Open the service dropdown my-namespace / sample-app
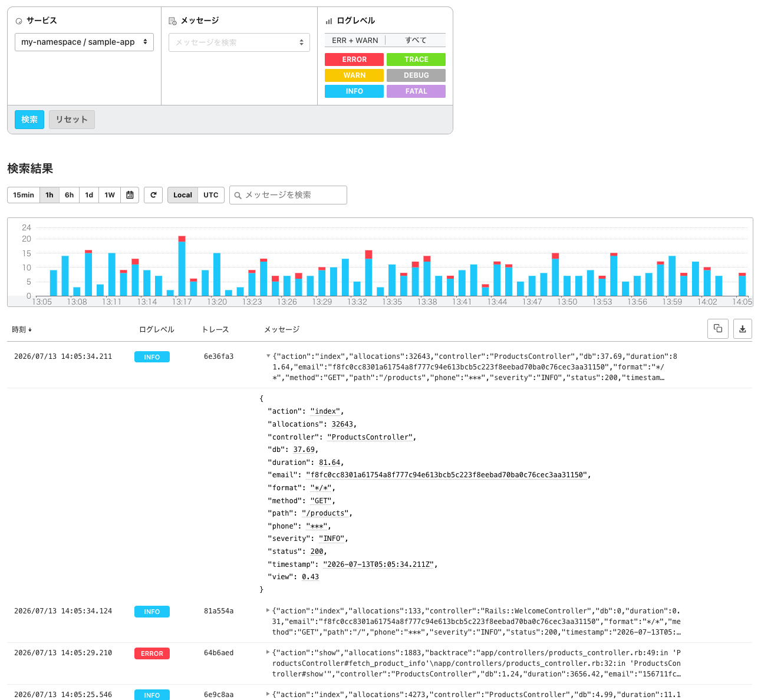 click(84, 42)
